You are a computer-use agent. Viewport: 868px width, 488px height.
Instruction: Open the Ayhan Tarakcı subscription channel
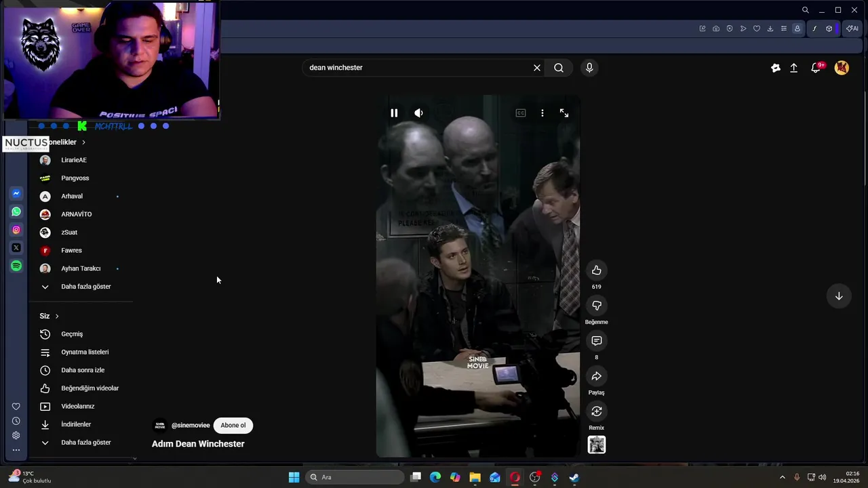[x=81, y=268]
